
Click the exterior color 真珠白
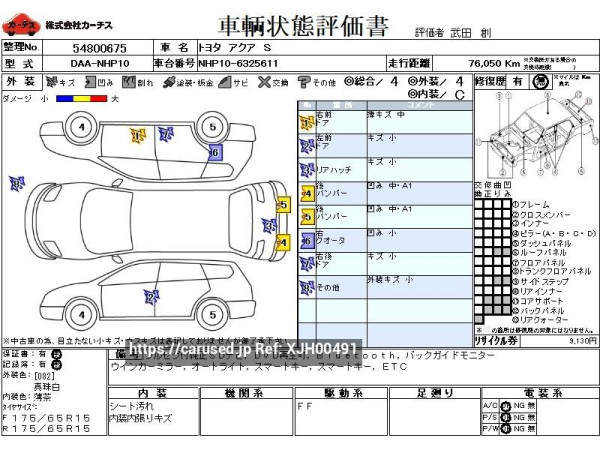pos(47,386)
